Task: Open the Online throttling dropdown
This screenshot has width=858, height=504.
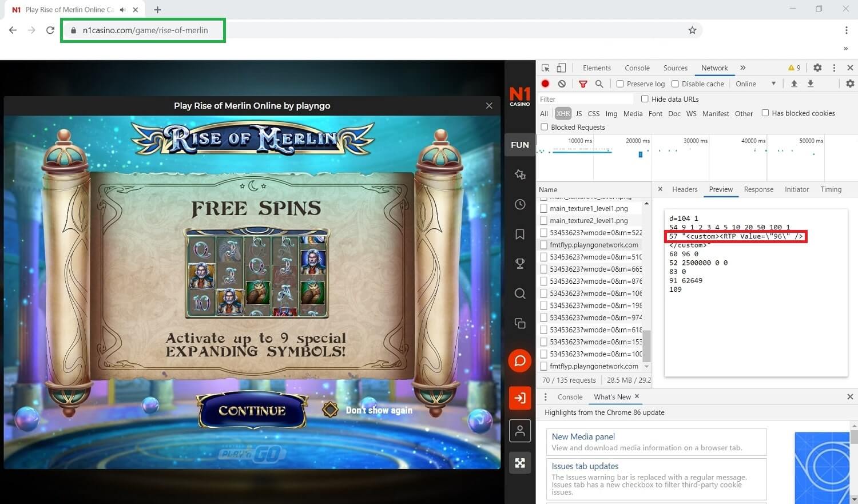Action: pos(756,84)
